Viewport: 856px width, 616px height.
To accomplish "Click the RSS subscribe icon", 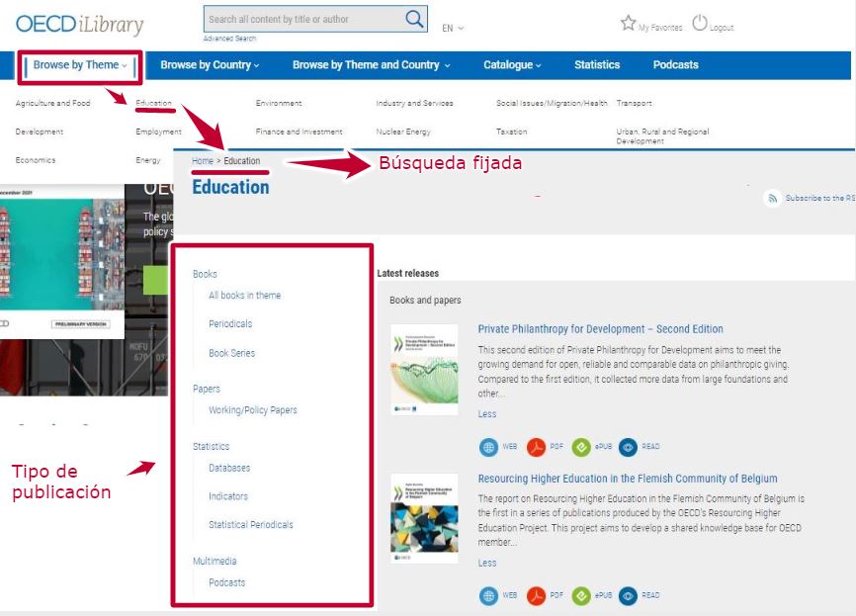I will [772, 198].
